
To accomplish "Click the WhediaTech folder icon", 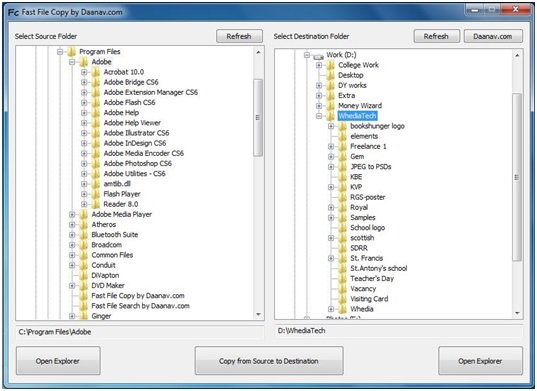I will click(x=330, y=116).
